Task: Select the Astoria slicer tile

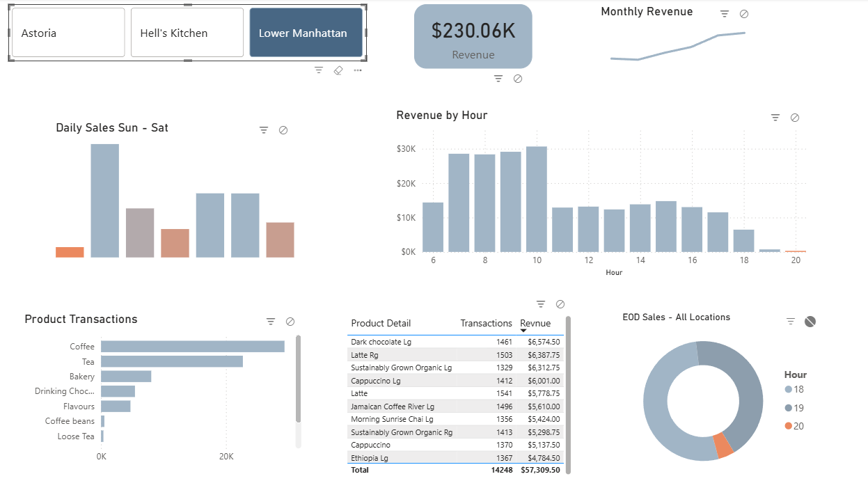Action: tap(68, 33)
